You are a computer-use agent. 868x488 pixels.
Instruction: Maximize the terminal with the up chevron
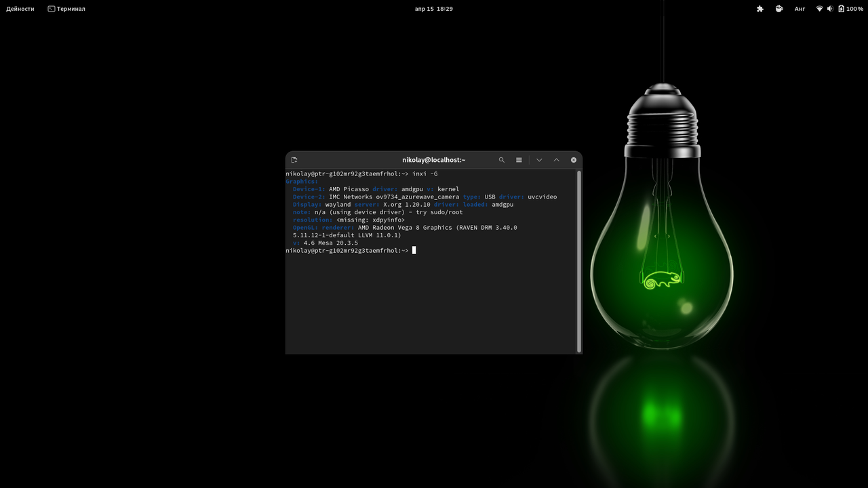(556, 160)
